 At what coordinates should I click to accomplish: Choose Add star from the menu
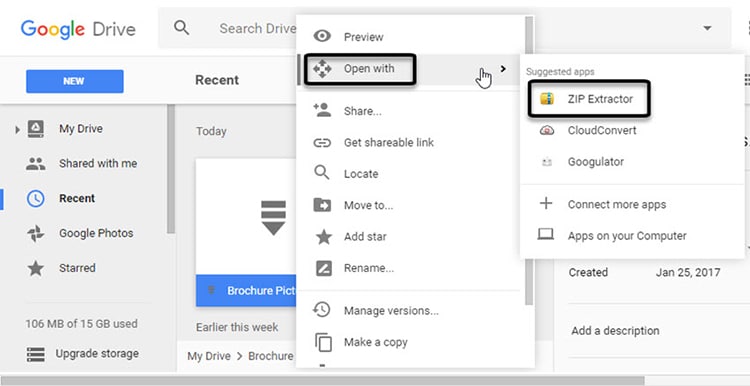[365, 237]
